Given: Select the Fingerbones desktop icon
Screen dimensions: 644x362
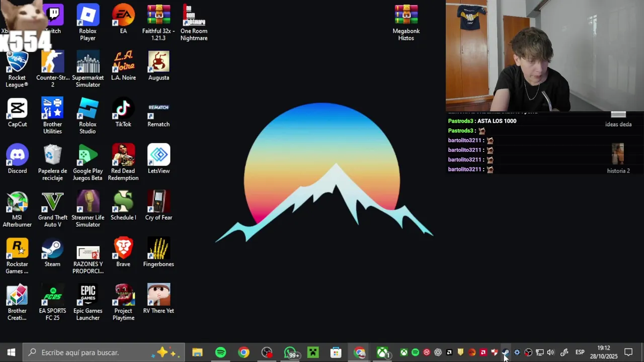Looking at the screenshot, I should (158, 253).
